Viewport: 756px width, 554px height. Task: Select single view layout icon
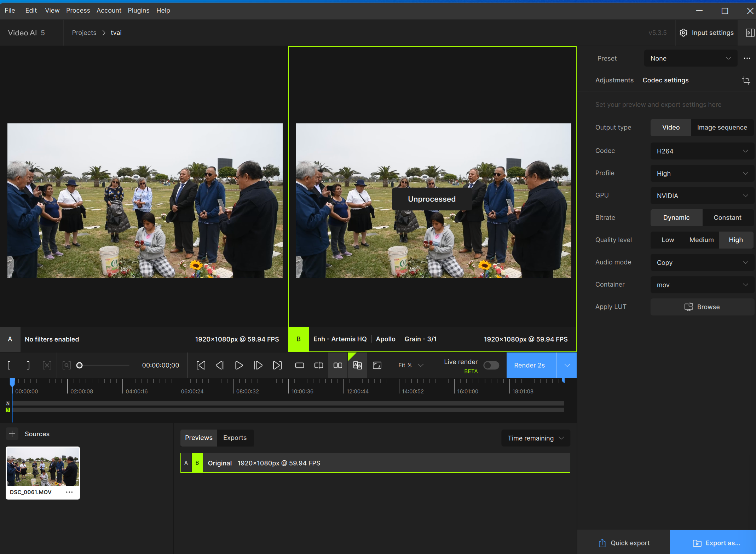(299, 365)
